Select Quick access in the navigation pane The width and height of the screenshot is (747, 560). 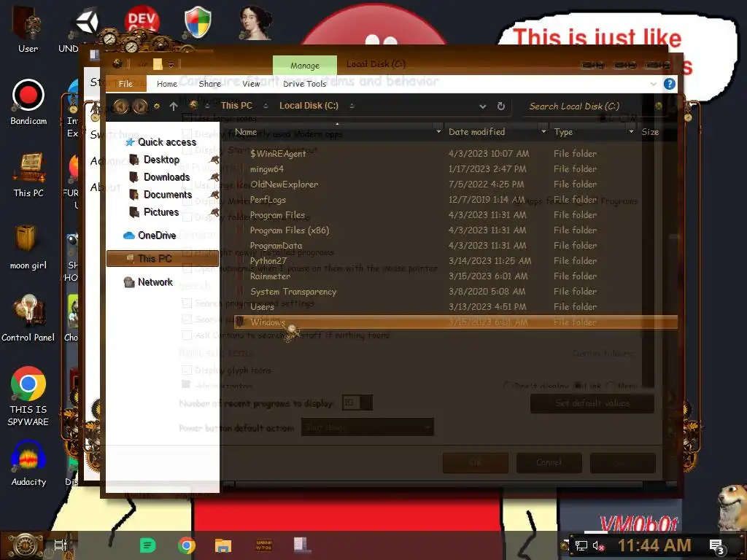(x=161, y=142)
